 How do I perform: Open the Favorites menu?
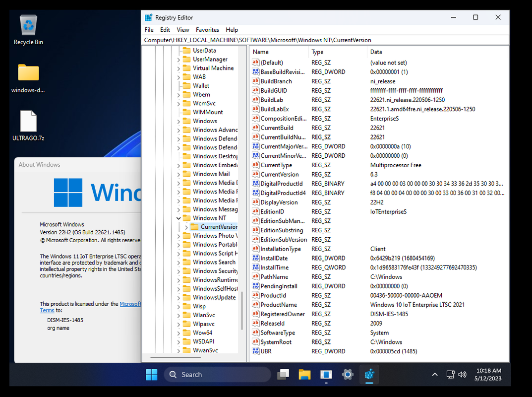pyautogui.click(x=207, y=30)
